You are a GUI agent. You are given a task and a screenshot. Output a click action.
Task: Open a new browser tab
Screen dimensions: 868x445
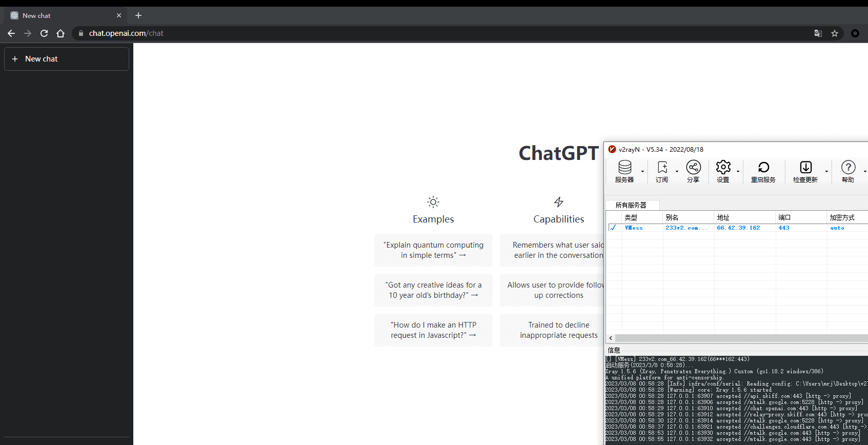click(138, 15)
